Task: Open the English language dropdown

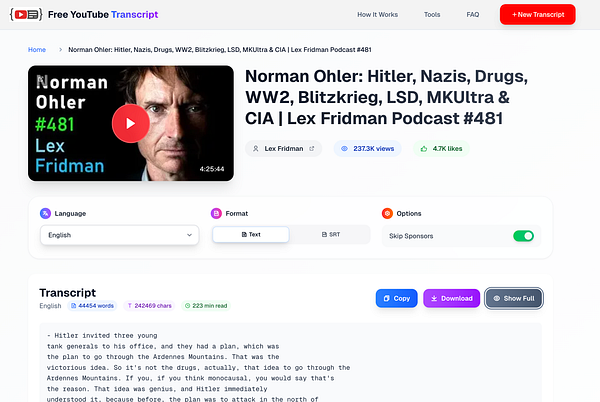Action: [x=119, y=235]
